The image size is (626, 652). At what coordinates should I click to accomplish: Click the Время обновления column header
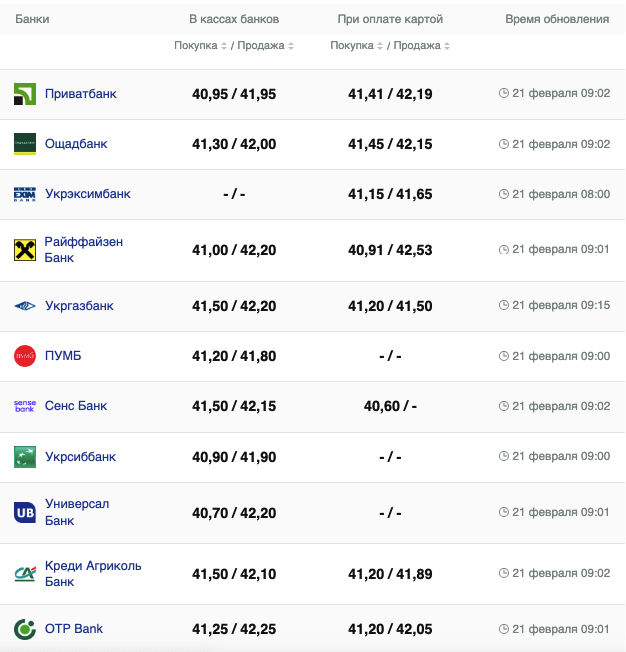click(x=557, y=19)
